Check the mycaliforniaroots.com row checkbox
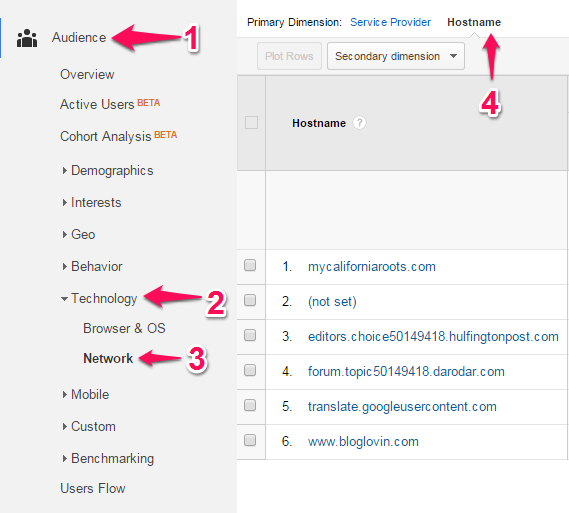569x513 pixels. [x=250, y=265]
